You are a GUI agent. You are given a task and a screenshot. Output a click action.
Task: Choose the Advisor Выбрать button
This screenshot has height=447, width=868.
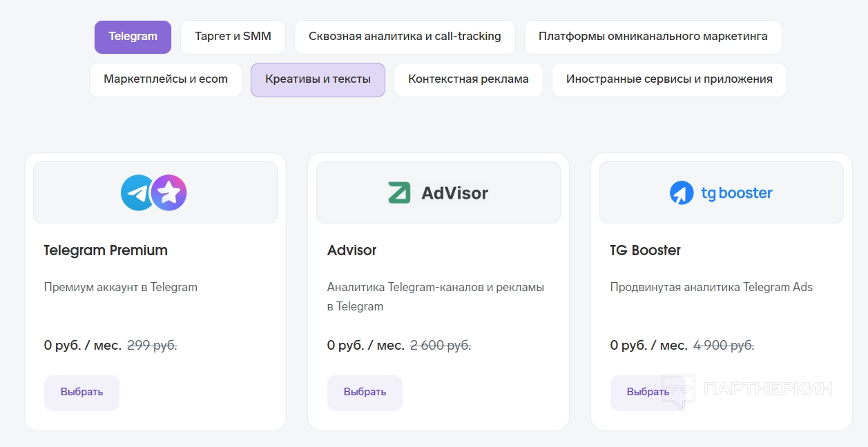(365, 393)
